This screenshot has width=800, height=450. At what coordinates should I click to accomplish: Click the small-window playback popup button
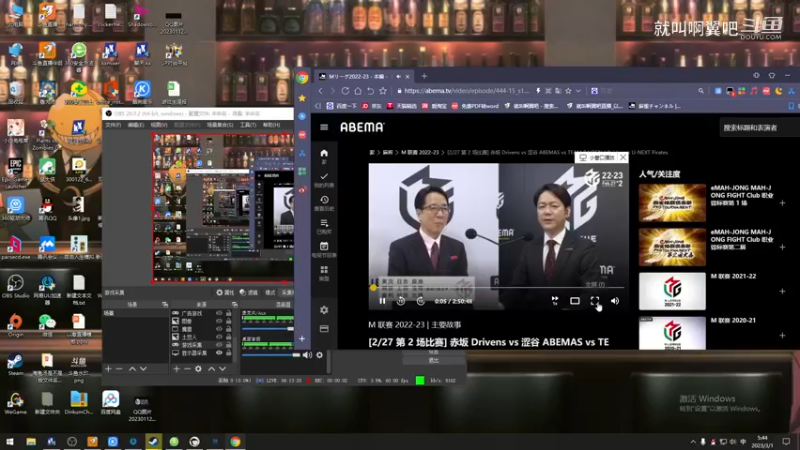[x=596, y=158]
